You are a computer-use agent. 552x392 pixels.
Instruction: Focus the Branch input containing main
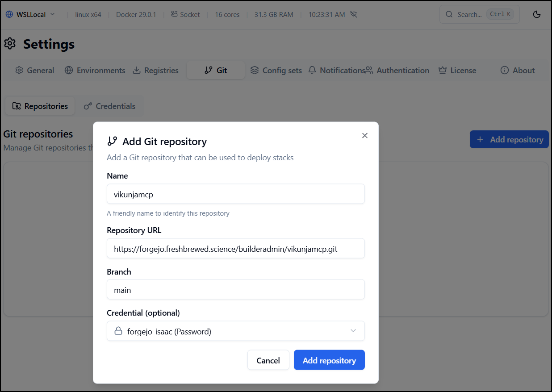click(235, 290)
